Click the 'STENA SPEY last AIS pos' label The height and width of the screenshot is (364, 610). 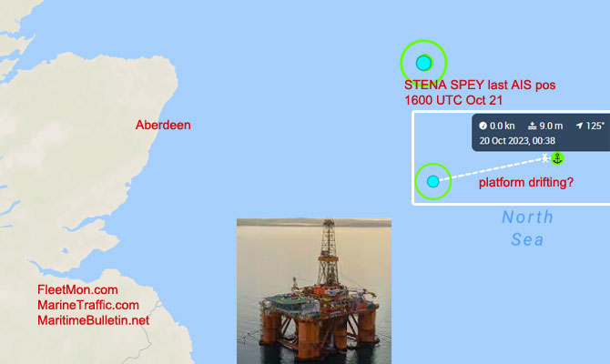[x=480, y=85]
